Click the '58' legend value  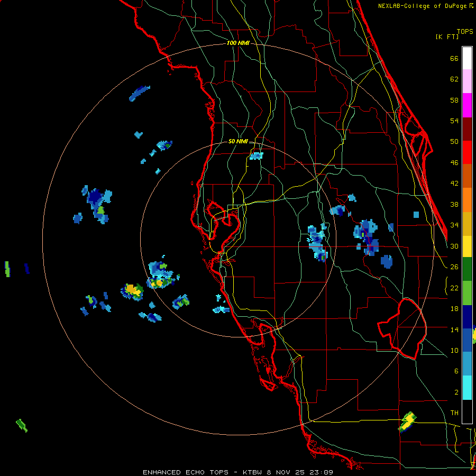pyautogui.click(x=454, y=100)
